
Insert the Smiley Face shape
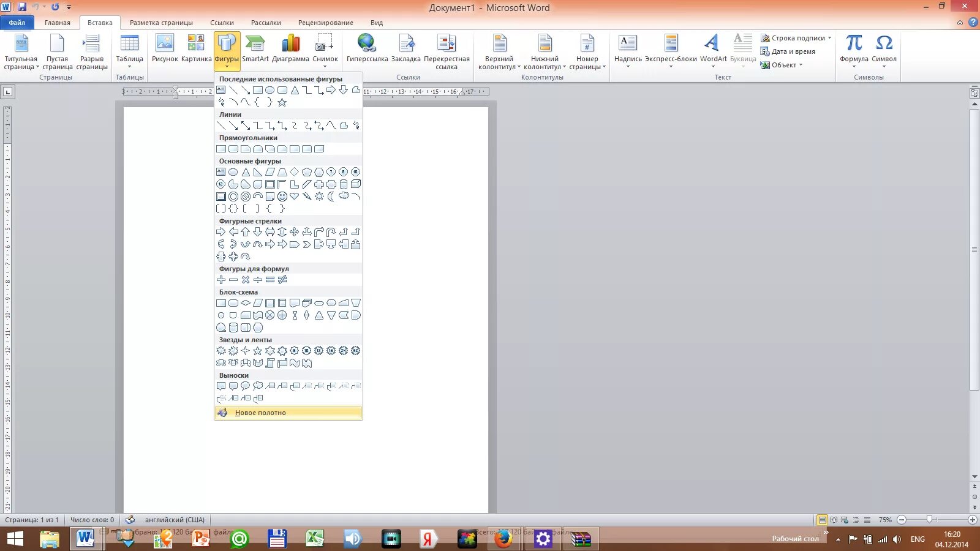coord(282,197)
